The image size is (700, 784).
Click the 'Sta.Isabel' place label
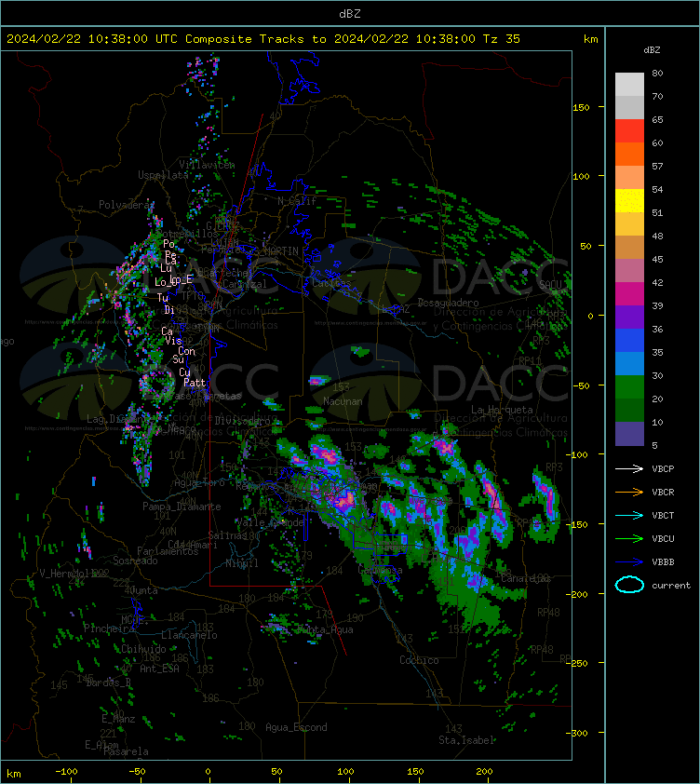click(x=466, y=740)
